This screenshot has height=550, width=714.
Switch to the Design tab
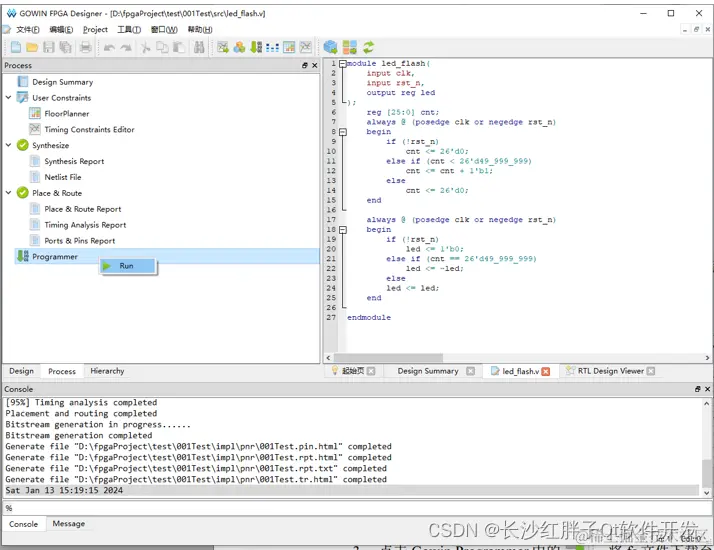(21, 371)
